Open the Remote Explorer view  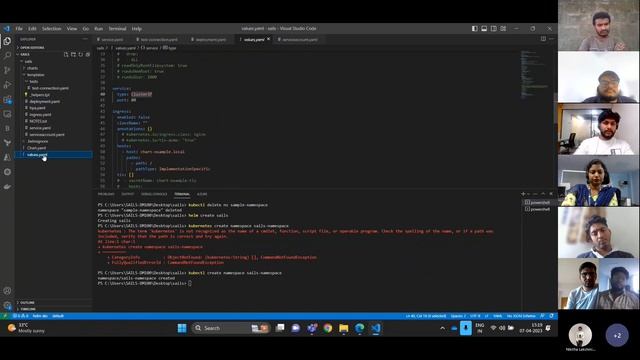[7, 114]
